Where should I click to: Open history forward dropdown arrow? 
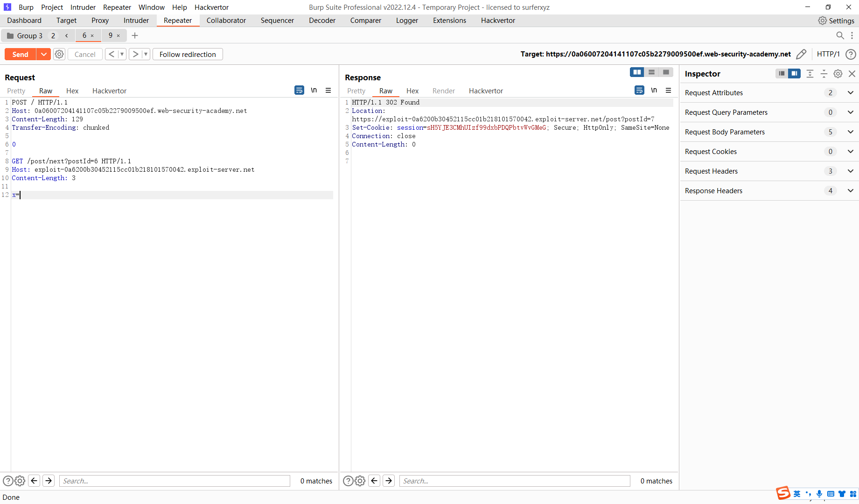[146, 54]
